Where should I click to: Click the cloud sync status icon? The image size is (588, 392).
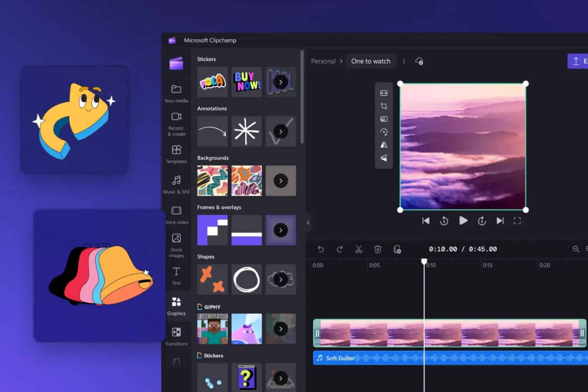pos(419,61)
